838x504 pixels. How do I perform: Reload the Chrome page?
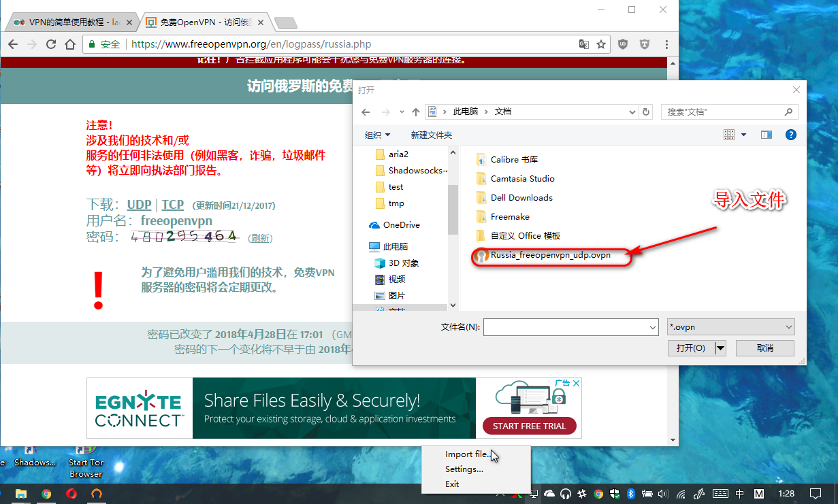pos(51,44)
